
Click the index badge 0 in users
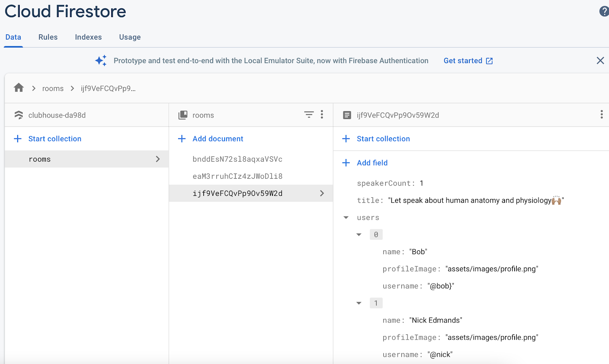(376, 235)
